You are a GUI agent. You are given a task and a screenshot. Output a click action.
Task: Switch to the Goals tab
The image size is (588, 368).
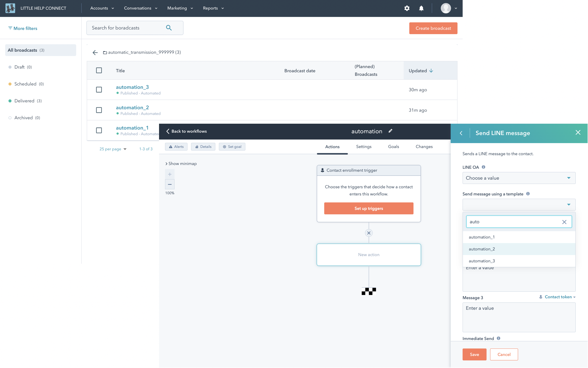tap(393, 147)
